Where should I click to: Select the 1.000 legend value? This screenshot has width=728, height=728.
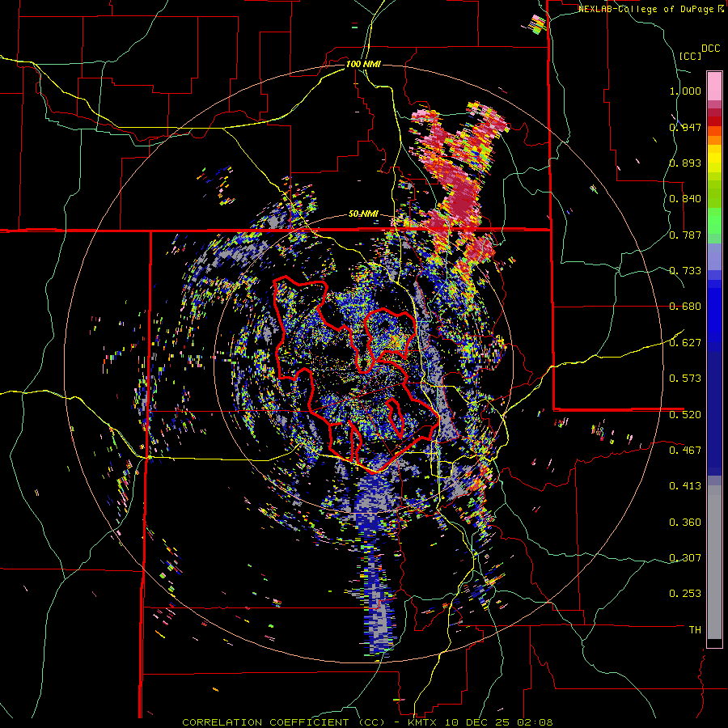pyautogui.click(x=685, y=91)
